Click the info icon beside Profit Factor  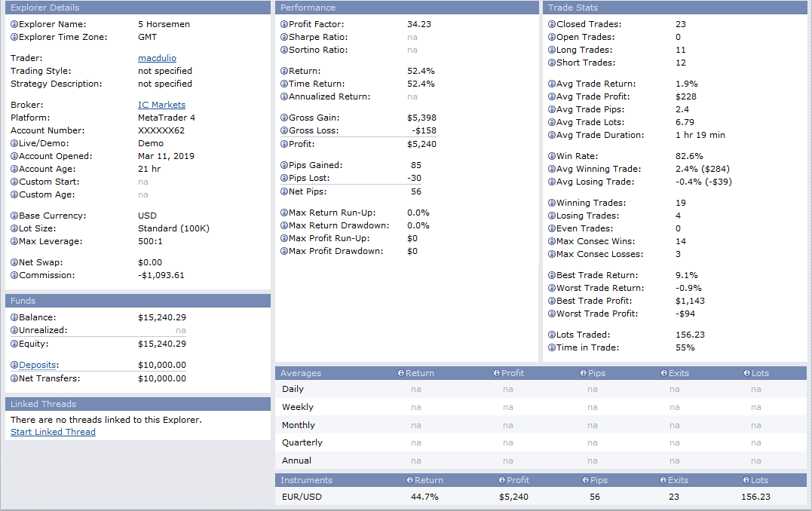pos(283,24)
